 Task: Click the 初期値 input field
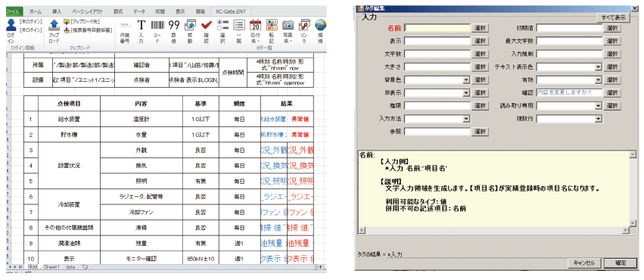pos(569,28)
